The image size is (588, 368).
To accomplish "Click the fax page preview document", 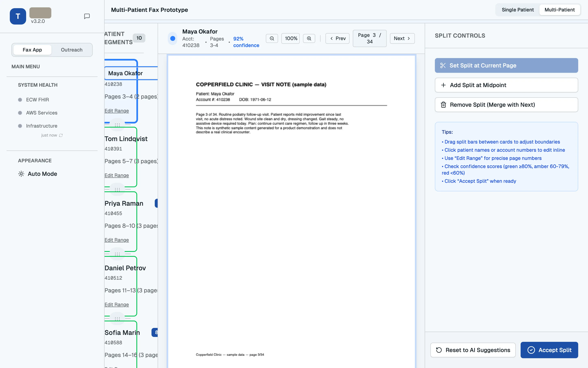I will [291, 212].
